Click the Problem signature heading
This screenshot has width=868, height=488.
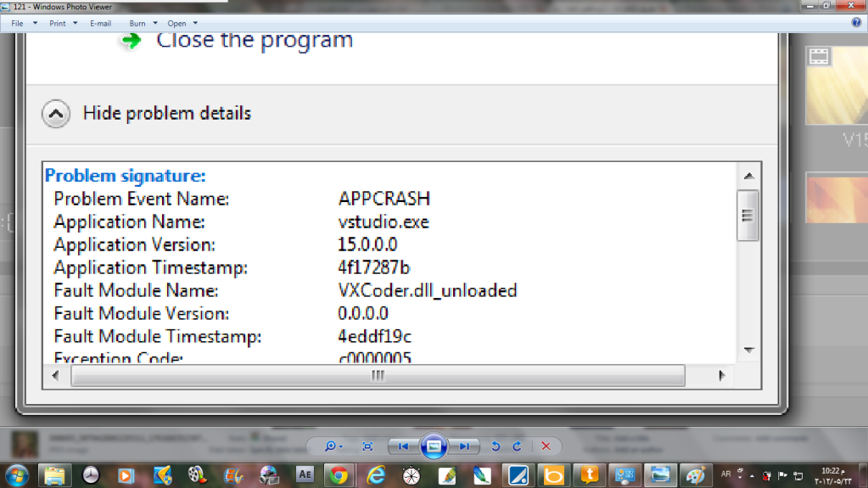tap(125, 176)
